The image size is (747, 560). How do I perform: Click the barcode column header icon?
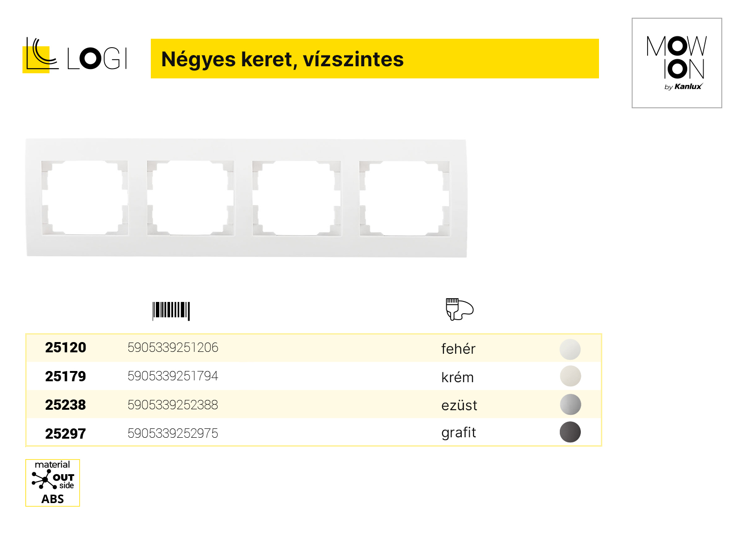tap(171, 311)
